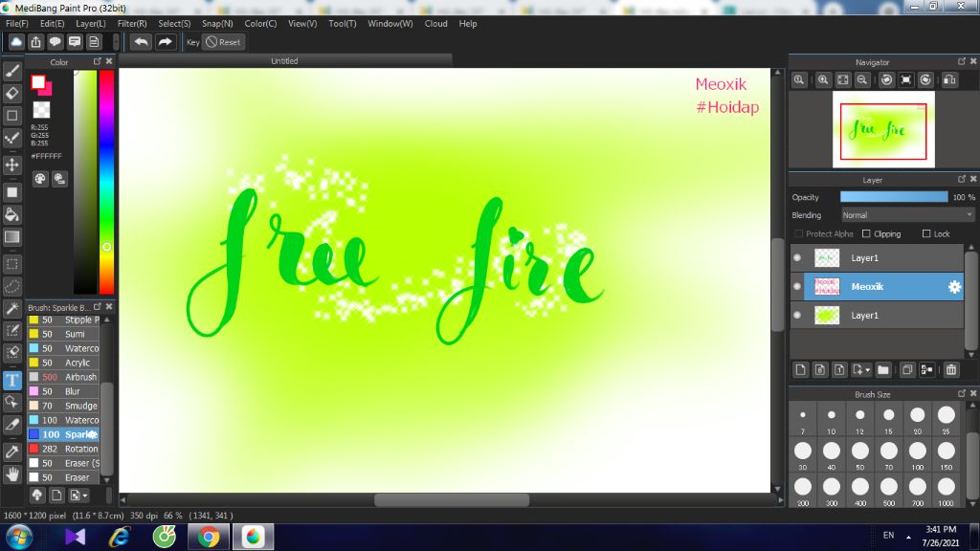
Task: Open the Windows Start button
Action: point(19,537)
